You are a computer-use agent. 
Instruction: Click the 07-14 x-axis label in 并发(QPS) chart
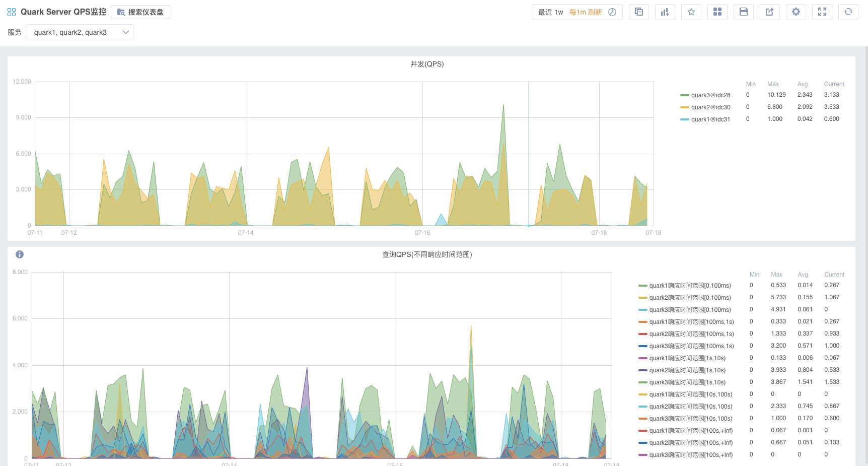pyautogui.click(x=246, y=233)
